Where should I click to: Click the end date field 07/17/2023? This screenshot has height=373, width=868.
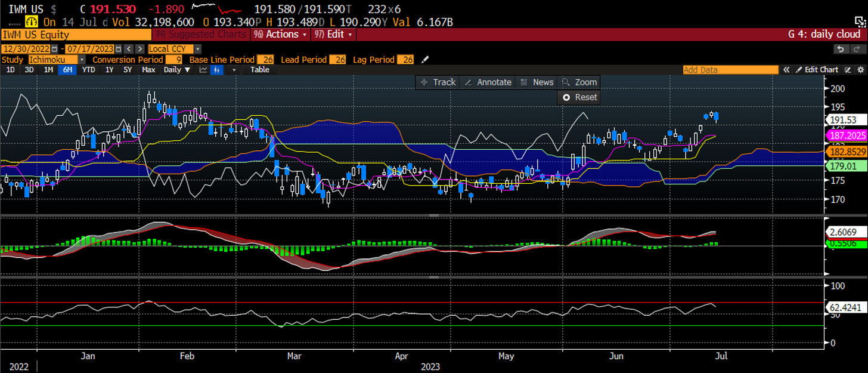89,49
